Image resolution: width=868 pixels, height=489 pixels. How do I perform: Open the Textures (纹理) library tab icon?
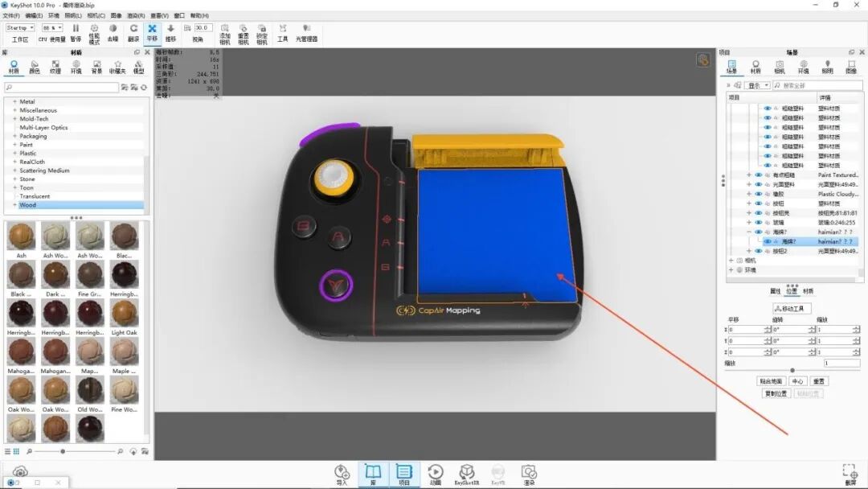pos(55,66)
